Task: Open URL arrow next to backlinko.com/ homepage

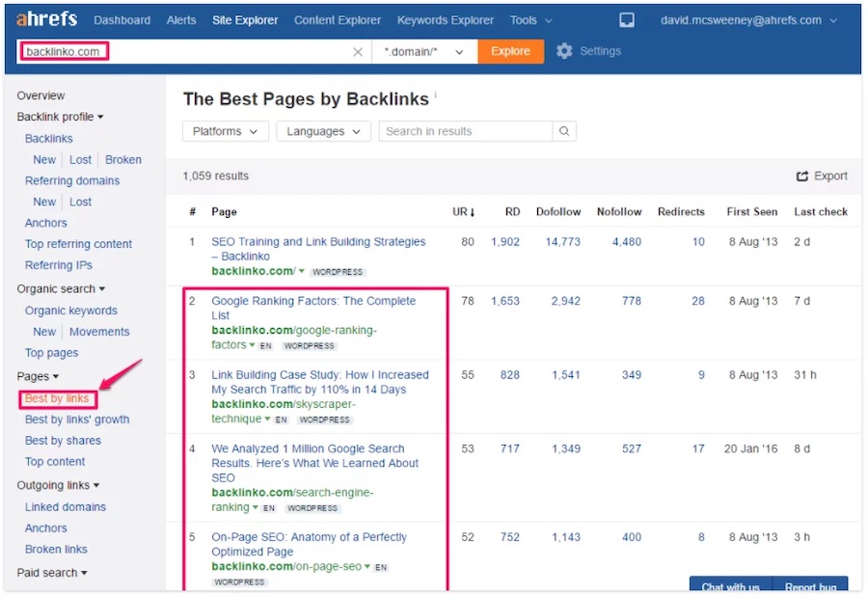Action: (302, 271)
